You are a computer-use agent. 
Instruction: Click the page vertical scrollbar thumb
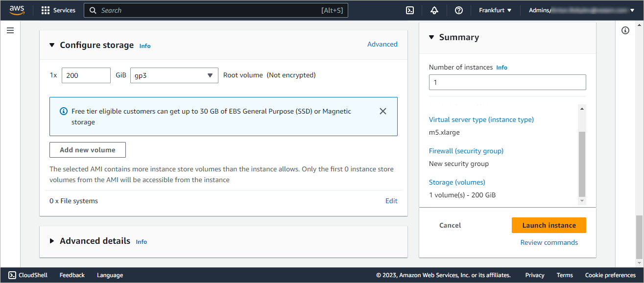pos(639,237)
